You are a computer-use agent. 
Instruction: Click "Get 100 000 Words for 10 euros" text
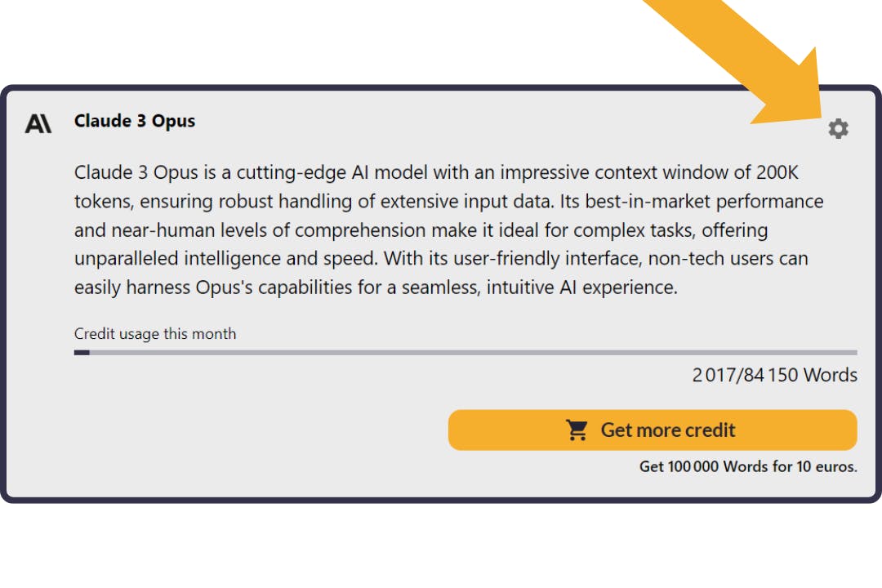click(x=748, y=467)
